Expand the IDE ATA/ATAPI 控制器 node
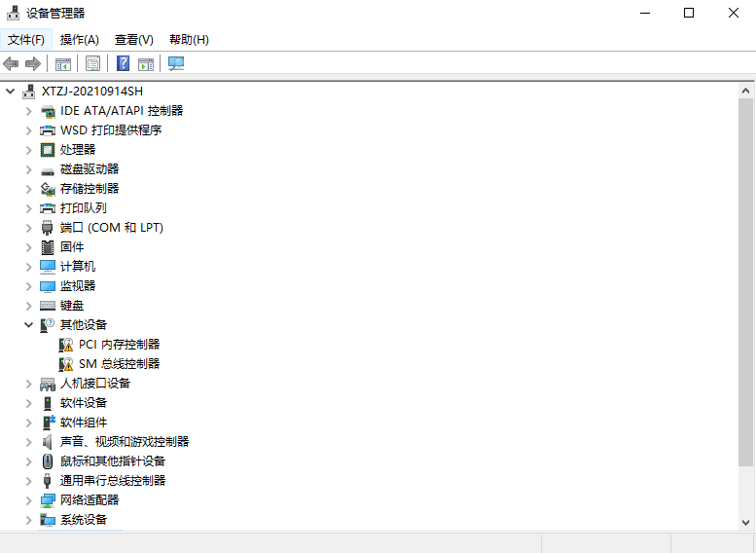 (x=29, y=111)
